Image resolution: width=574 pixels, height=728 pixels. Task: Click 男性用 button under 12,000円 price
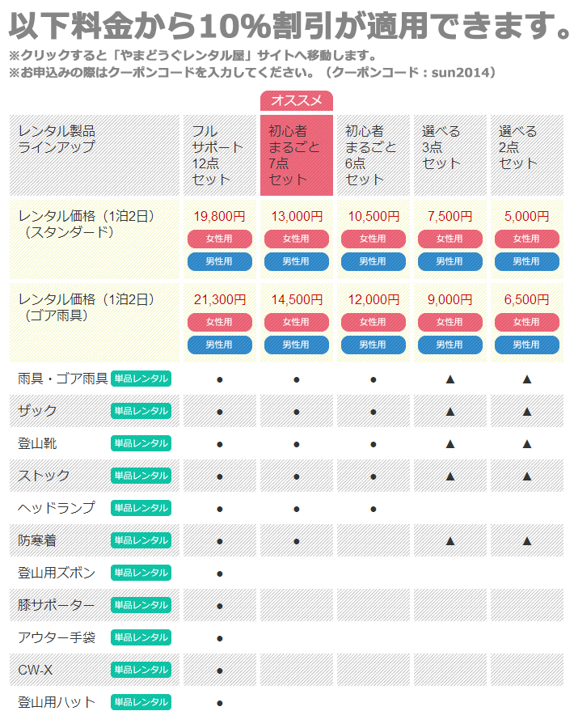click(x=373, y=345)
